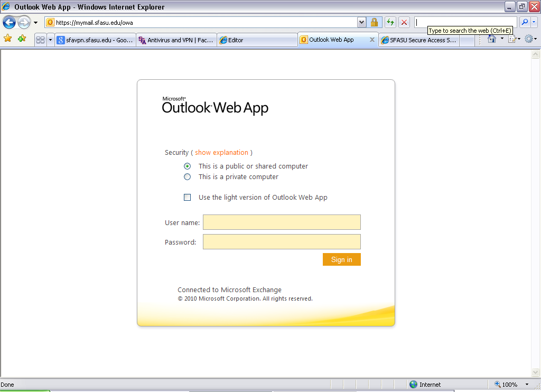This screenshot has width=541, height=392.
Task: Open the recent pages dropdown arrow
Action: click(x=35, y=23)
